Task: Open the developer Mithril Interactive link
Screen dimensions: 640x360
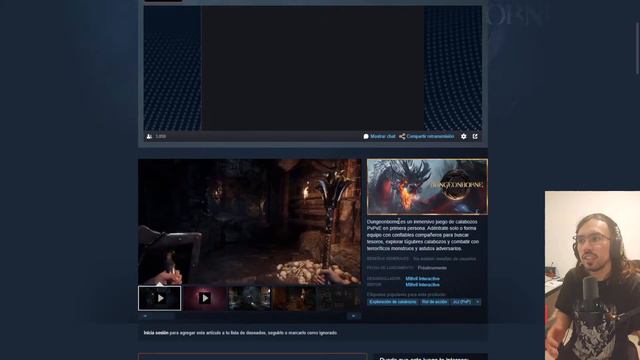Action: [422, 279]
